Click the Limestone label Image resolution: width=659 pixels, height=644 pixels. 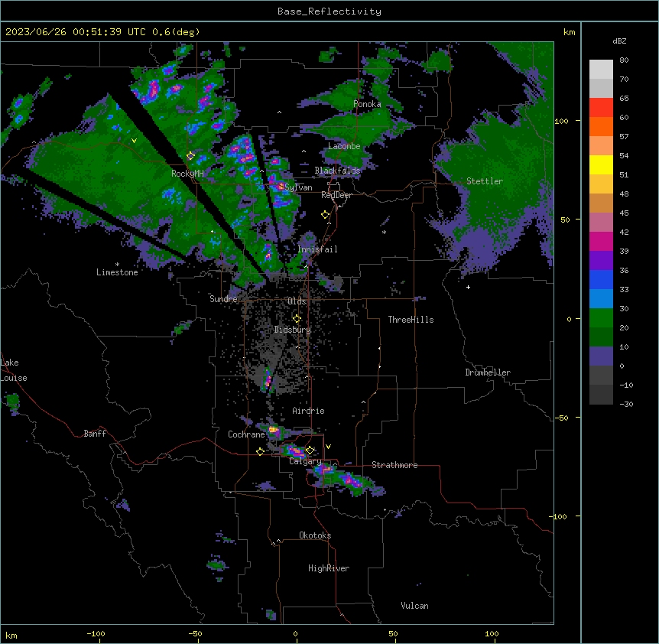pyautogui.click(x=117, y=272)
